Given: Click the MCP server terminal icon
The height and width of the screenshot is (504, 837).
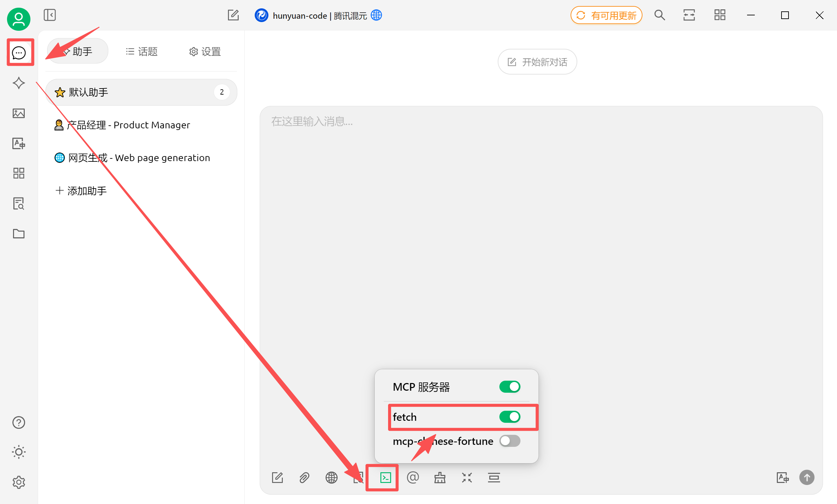Looking at the screenshot, I should pos(385,478).
